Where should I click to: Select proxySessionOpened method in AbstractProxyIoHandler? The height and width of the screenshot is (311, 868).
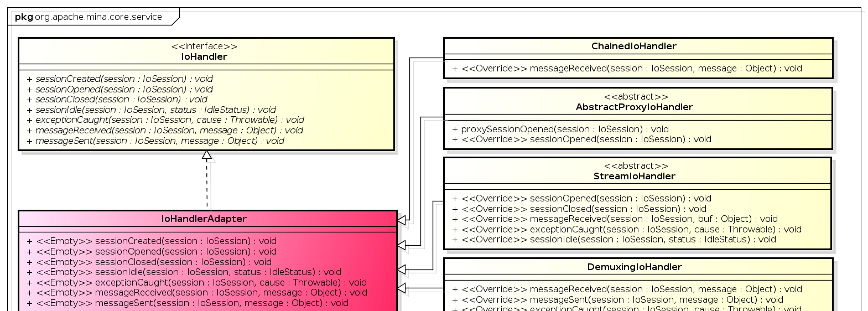[x=560, y=129]
